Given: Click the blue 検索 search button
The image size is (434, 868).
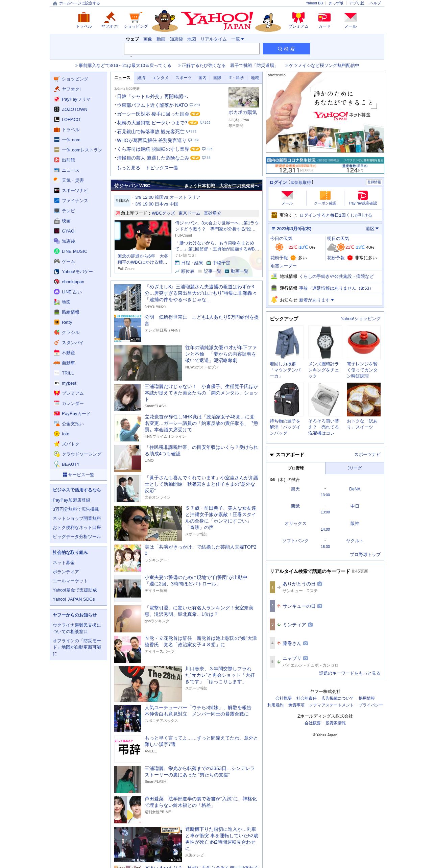Looking at the screenshot, I should [x=286, y=49].
